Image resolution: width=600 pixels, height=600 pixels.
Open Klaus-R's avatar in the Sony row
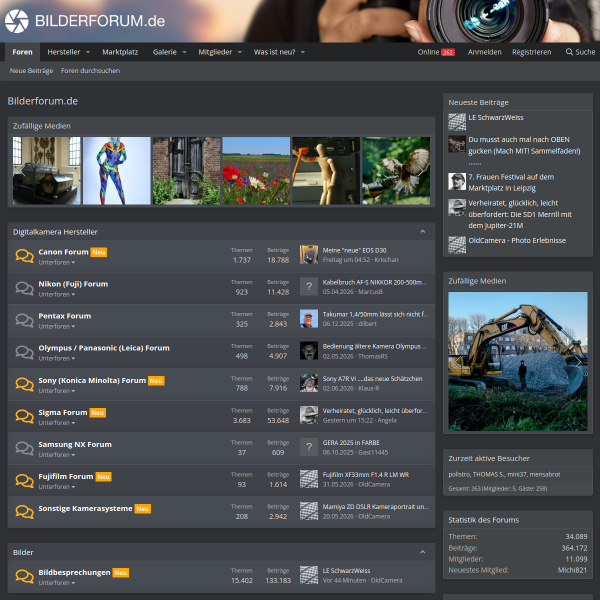[309, 383]
